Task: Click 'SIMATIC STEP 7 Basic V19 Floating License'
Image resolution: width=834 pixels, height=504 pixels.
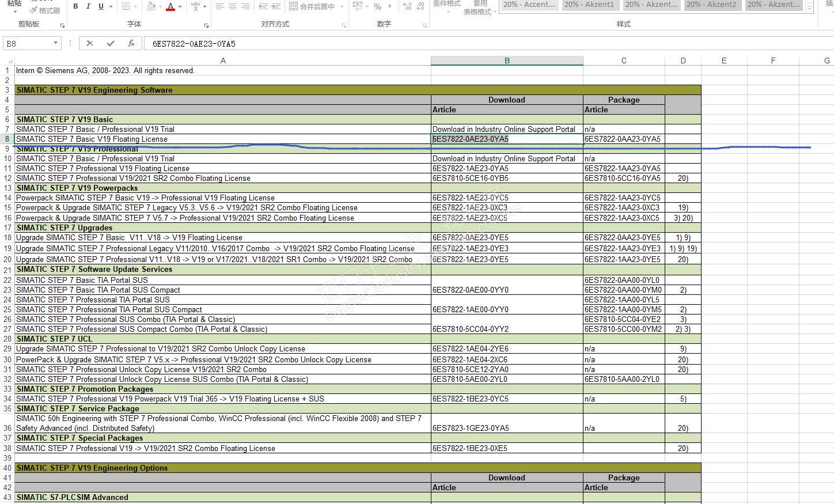Action: click(223, 139)
